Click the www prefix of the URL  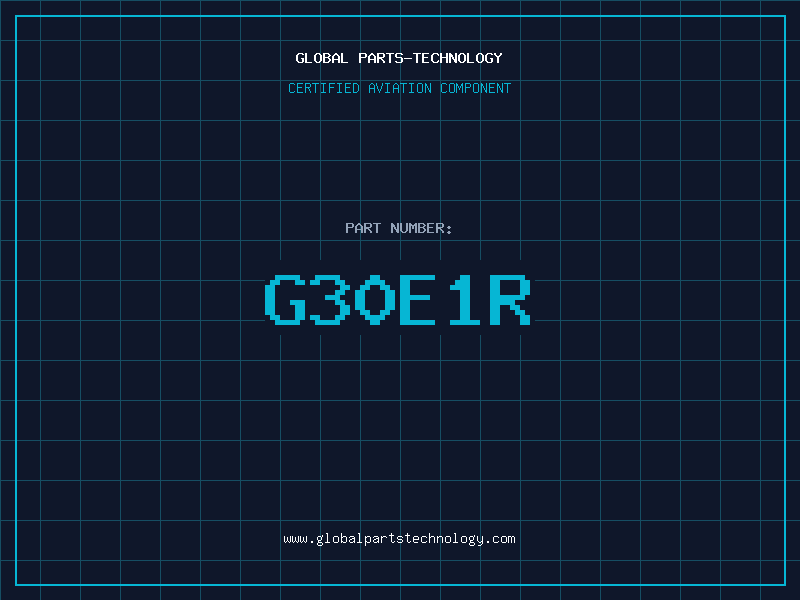295,538
